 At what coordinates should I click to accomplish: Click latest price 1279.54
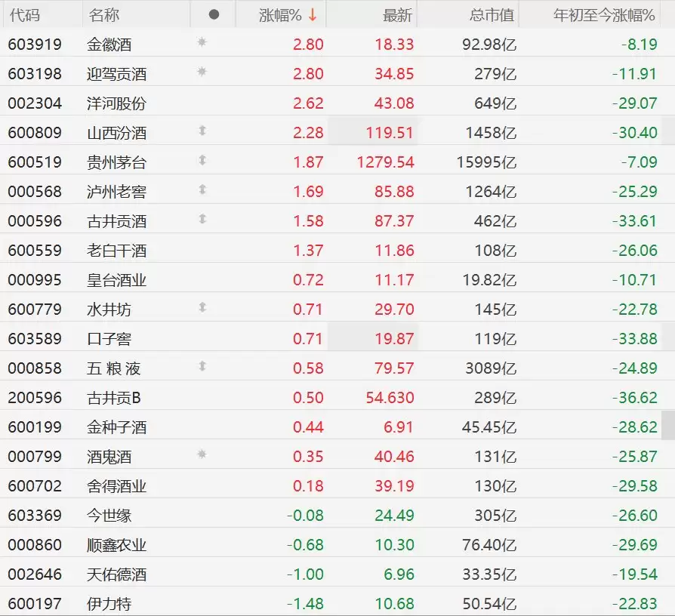tap(386, 162)
